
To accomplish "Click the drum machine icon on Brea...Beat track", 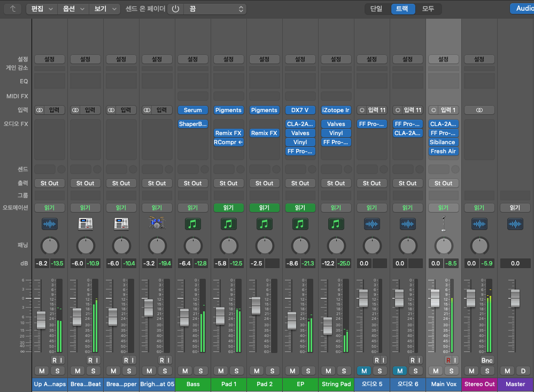I will [86, 223].
